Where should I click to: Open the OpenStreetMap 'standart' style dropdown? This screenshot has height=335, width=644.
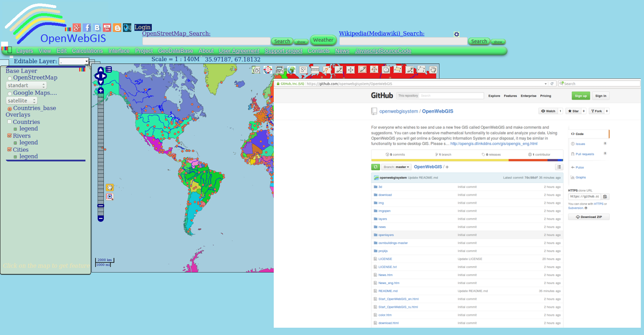point(27,85)
